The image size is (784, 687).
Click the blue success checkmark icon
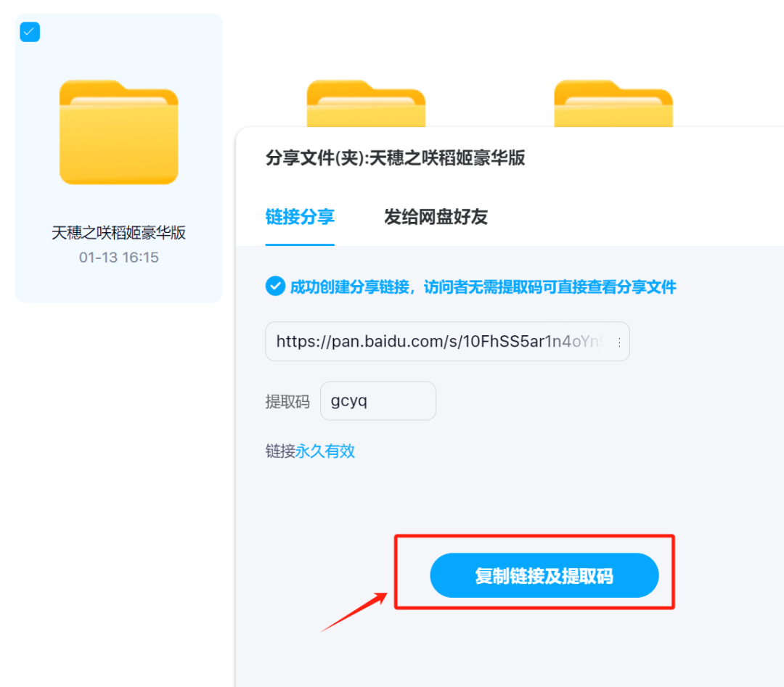point(275,287)
